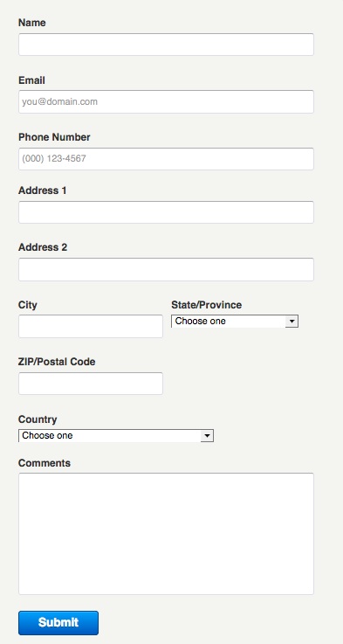The image size is (343, 644).
Task: Focus the Email input field
Action: pos(166,101)
